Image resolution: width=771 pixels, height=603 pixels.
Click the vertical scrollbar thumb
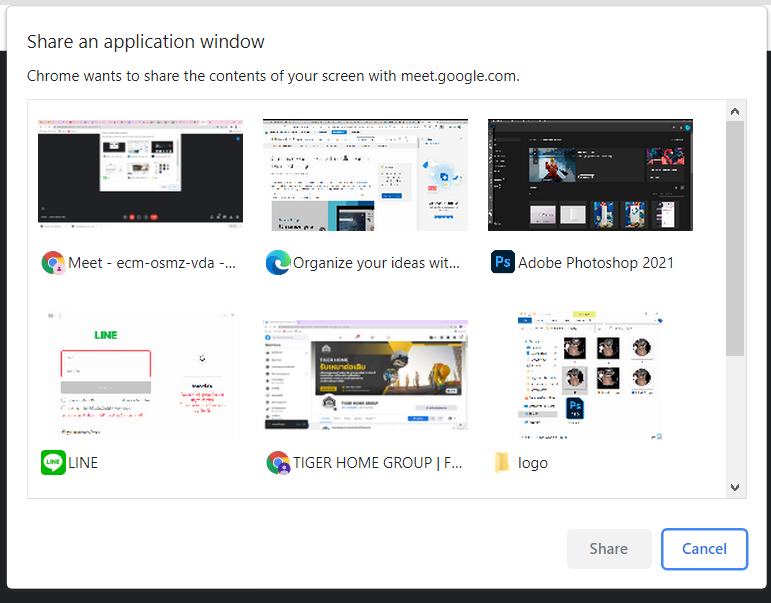tap(735, 238)
